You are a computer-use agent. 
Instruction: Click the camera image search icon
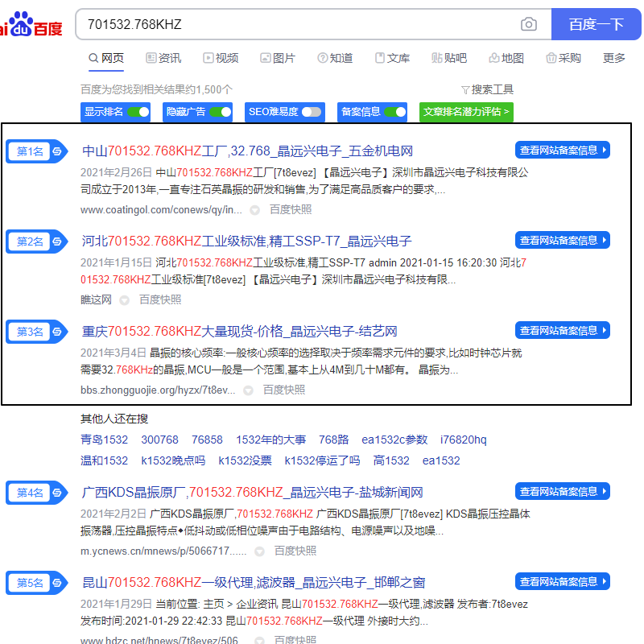[x=528, y=24]
